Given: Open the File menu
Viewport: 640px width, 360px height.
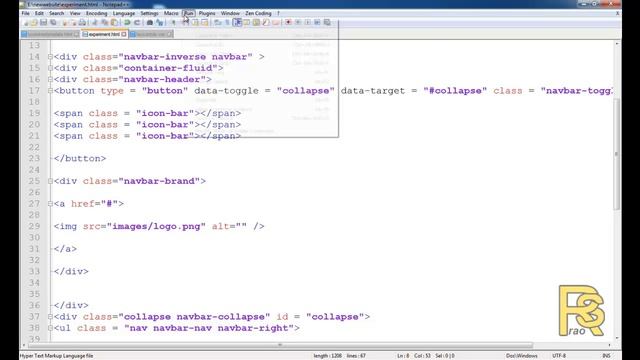Looking at the screenshot, I should tap(25, 13).
